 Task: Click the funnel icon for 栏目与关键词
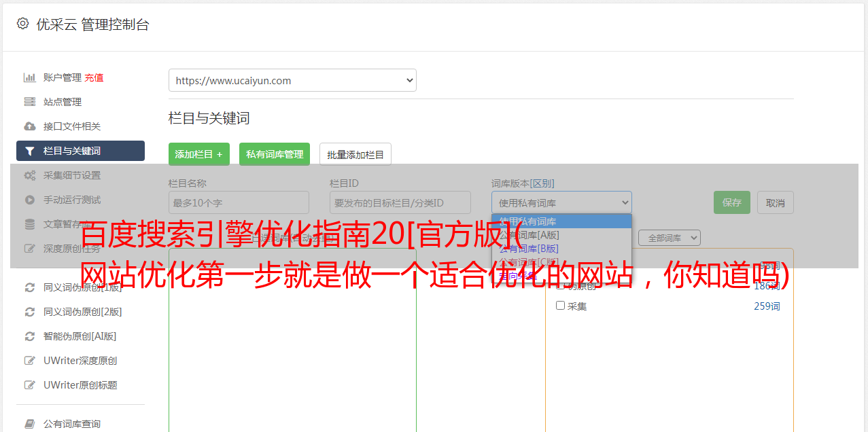[29, 151]
